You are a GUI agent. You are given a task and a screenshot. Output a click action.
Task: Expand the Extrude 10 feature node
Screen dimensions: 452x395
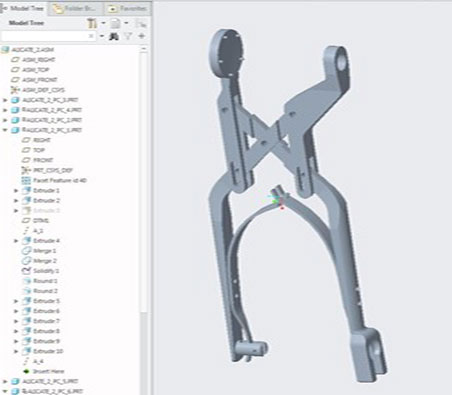coord(16,351)
